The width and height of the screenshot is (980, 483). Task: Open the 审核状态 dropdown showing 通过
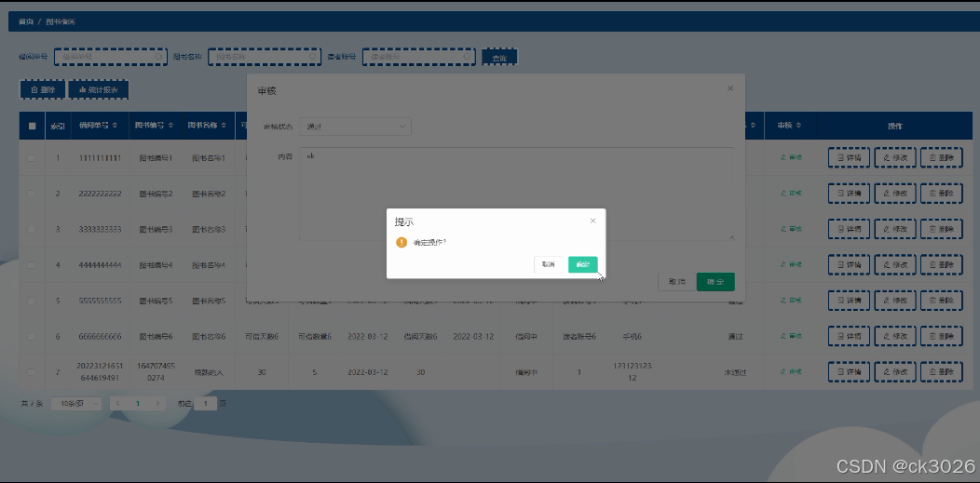(x=355, y=127)
